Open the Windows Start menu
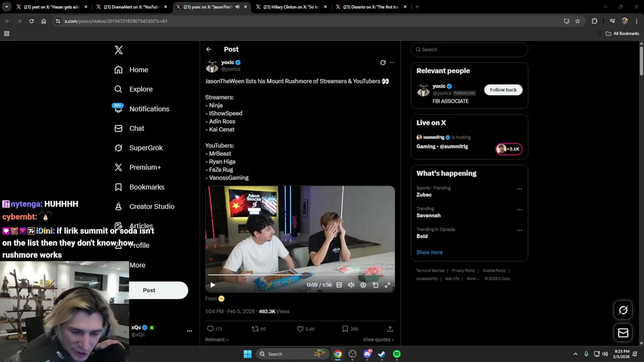This screenshot has height=362, width=644. (x=248, y=354)
